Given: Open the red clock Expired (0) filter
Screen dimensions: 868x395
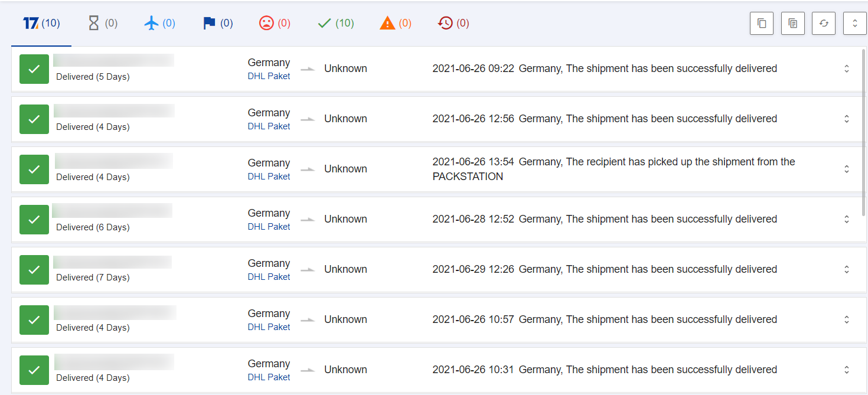Looking at the screenshot, I should point(453,24).
